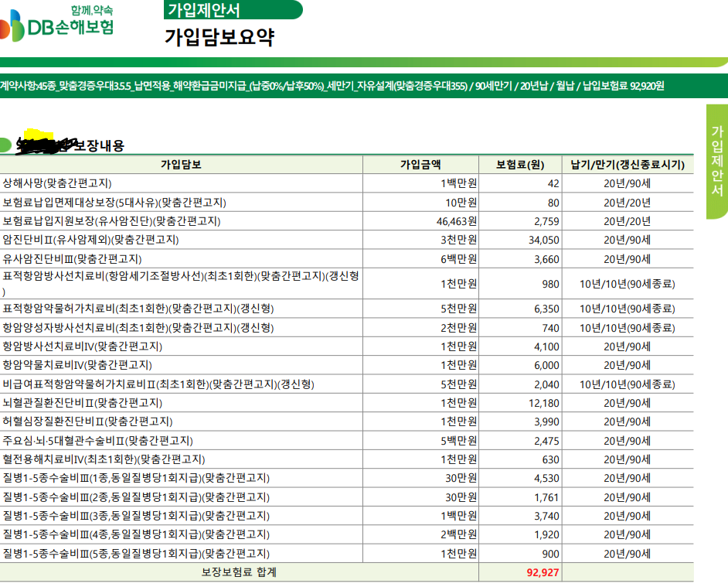Select the 표적항암방사선치료비 row

click(347, 284)
